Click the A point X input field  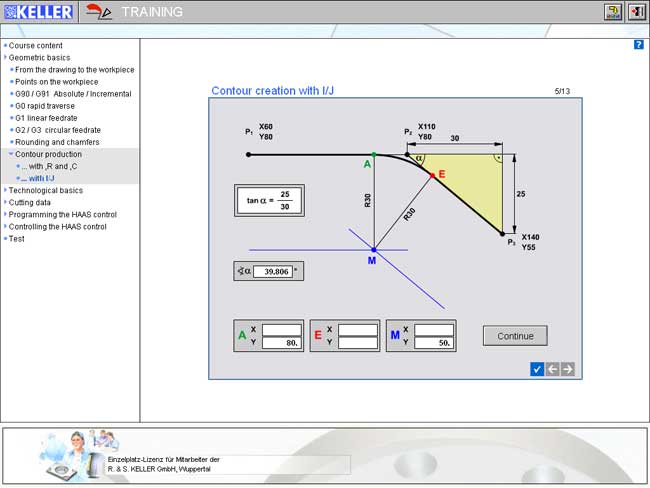281,330
